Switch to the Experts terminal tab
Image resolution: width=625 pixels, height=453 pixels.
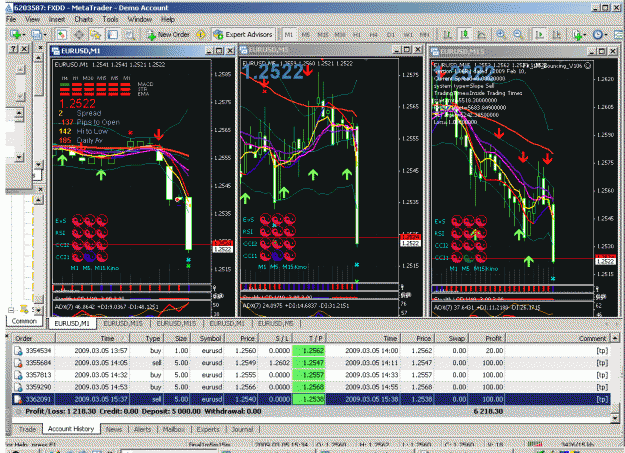208,429
